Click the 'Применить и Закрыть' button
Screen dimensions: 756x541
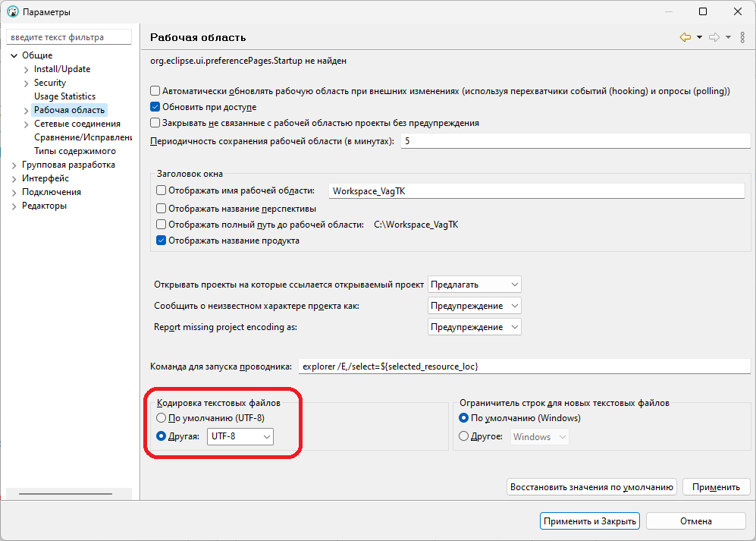coord(590,521)
